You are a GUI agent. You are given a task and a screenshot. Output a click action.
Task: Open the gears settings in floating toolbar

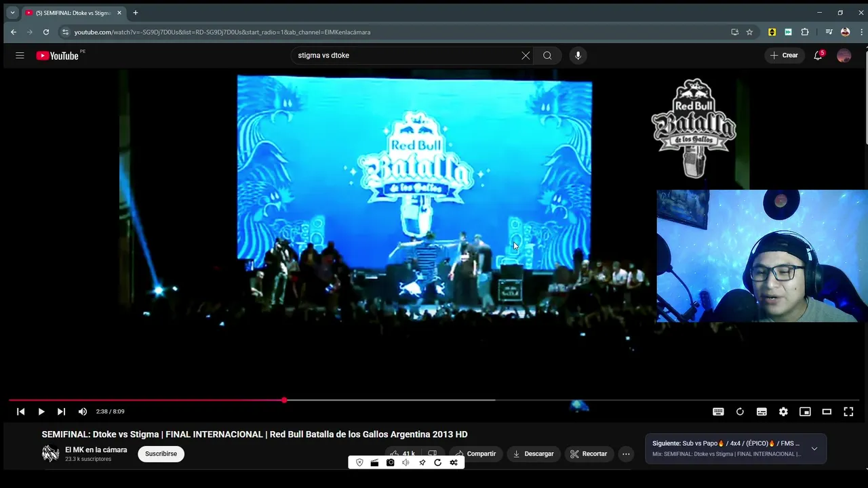[x=454, y=463]
